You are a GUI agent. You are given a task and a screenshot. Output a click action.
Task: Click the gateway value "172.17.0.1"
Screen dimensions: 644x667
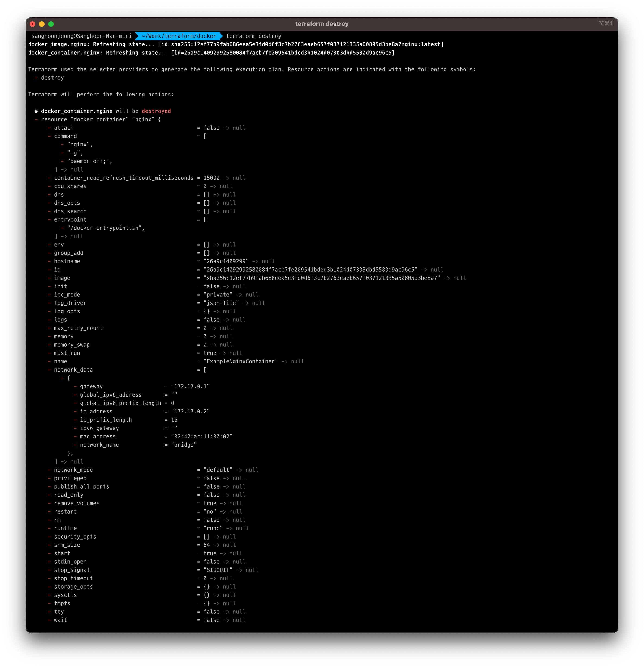coord(190,387)
